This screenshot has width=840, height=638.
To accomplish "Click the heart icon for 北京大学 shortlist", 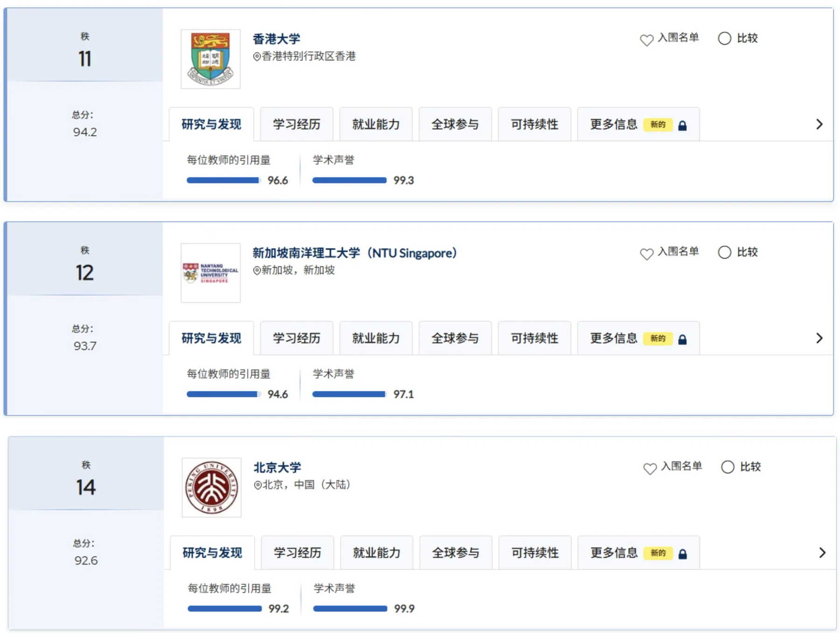I will pos(650,468).
